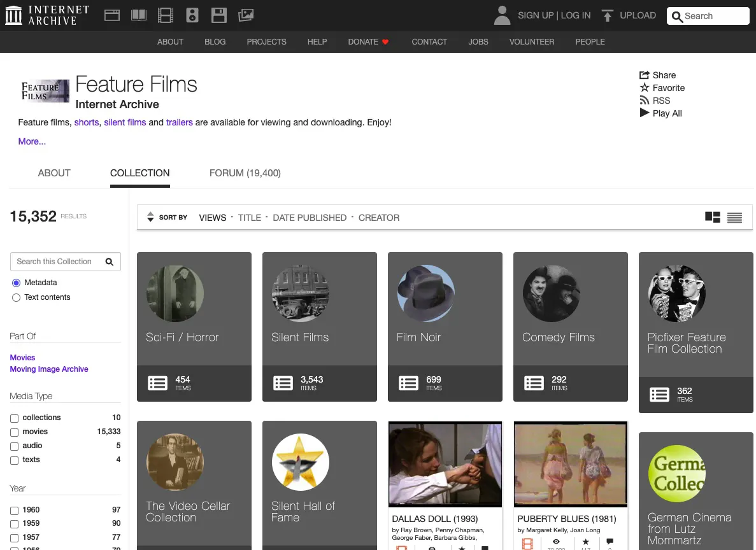Follow the silent films link

tap(125, 122)
